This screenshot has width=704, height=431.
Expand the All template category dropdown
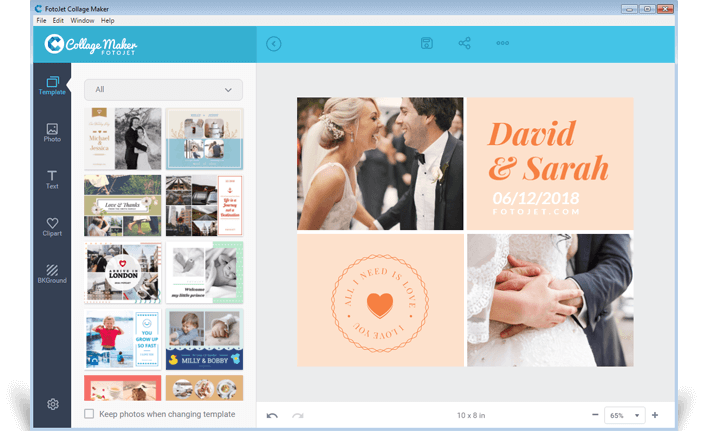[163, 90]
